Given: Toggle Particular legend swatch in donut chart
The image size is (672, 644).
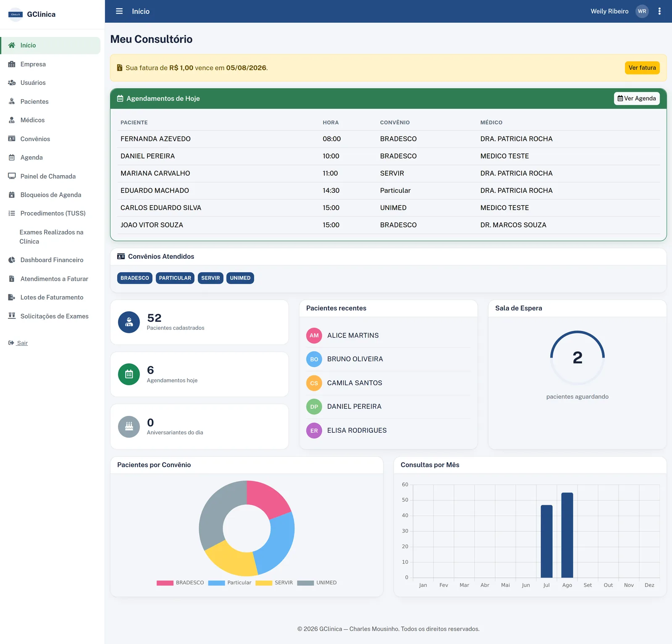Looking at the screenshot, I should point(216,583).
